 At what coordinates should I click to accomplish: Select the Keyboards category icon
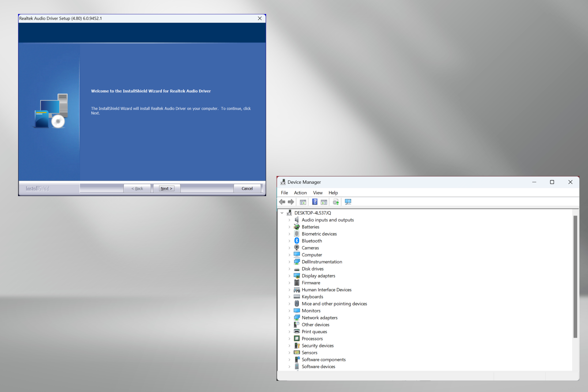click(x=296, y=296)
